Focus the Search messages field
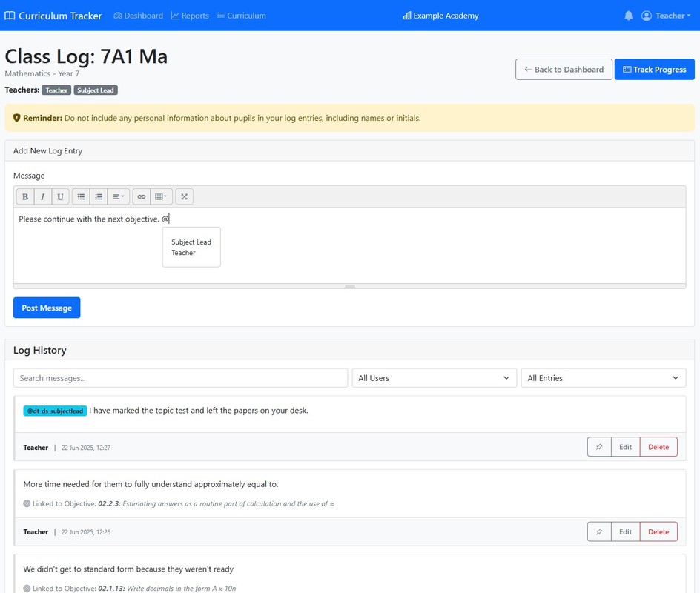The width and height of the screenshot is (700, 593). [180, 378]
